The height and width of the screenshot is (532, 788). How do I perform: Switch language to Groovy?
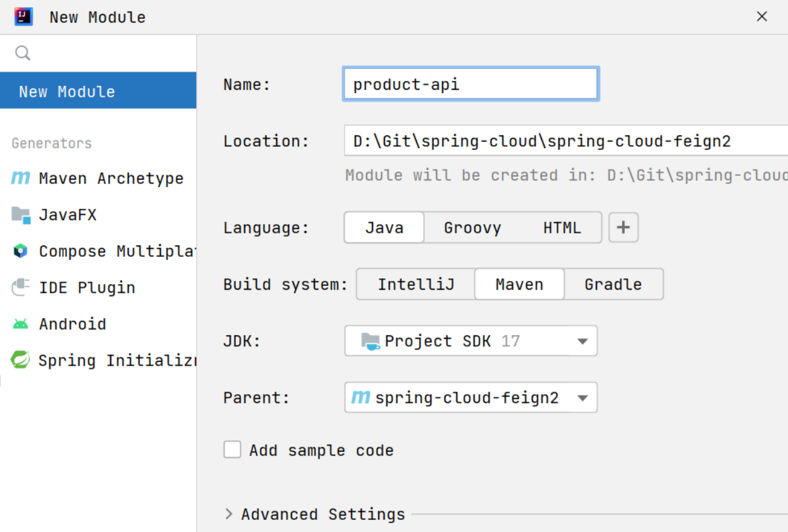pos(472,227)
